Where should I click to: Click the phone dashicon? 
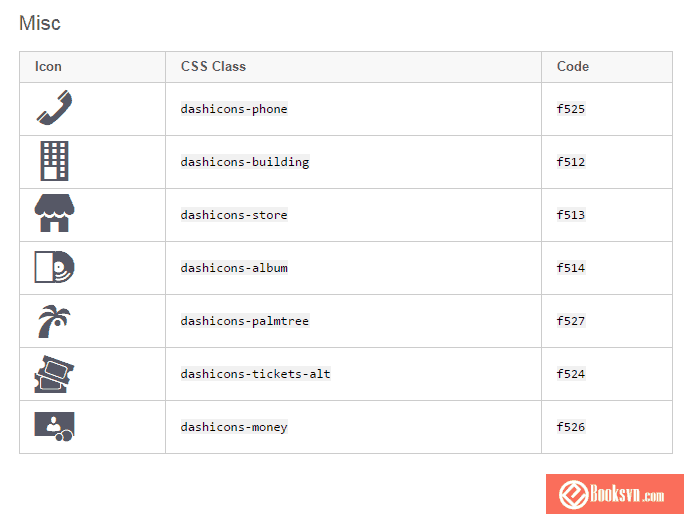54,108
